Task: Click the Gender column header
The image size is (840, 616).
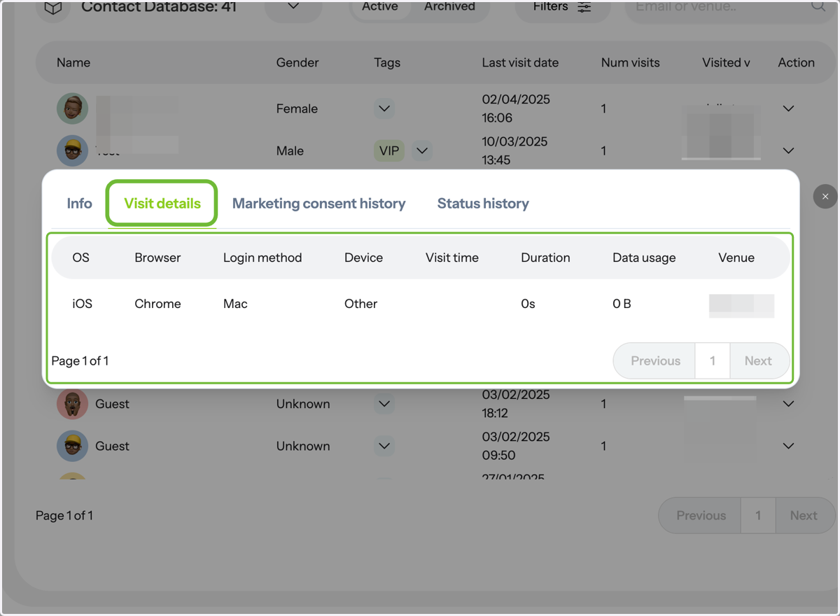Action: coord(297,62)
